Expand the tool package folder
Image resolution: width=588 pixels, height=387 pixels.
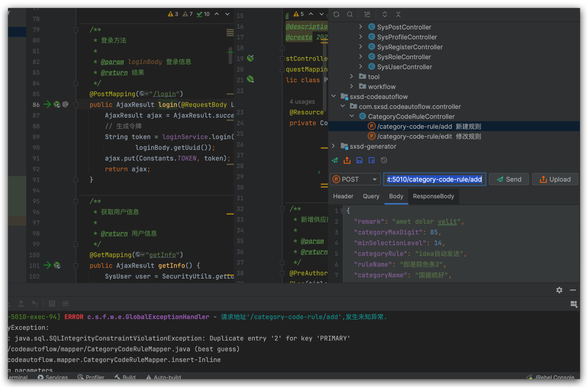[352, 76]
